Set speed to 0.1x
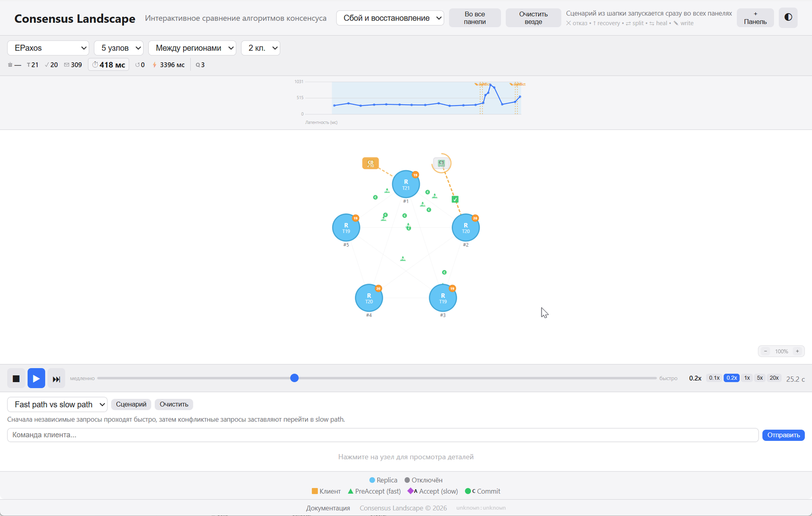 point(714,378)
